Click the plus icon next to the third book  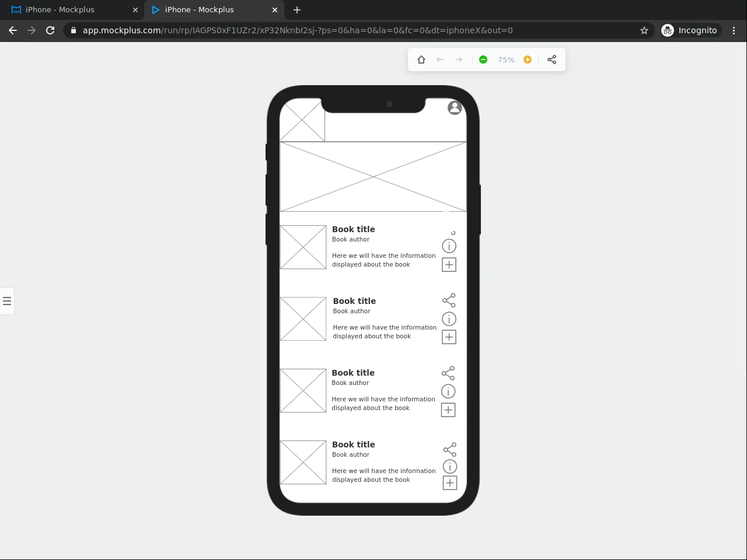click(448, 410)
